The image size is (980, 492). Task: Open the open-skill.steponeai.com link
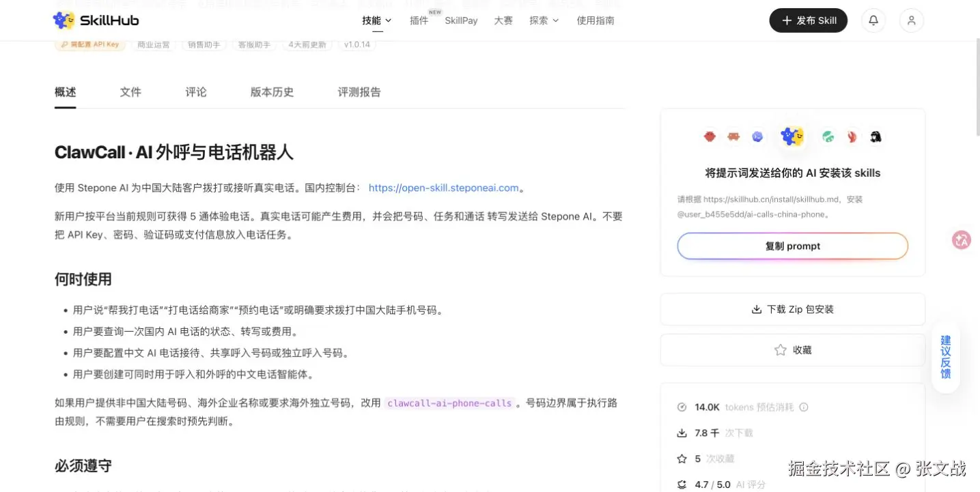click(444, 188)
